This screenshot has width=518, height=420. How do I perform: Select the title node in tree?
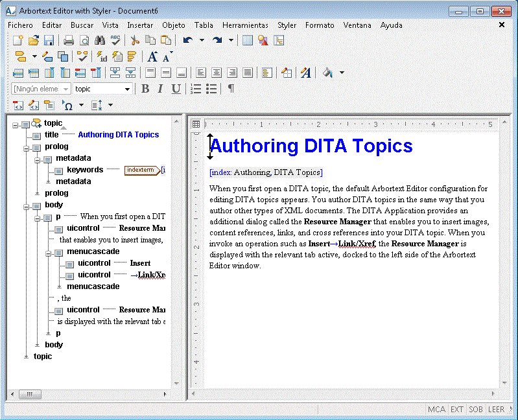pos(51,135)
